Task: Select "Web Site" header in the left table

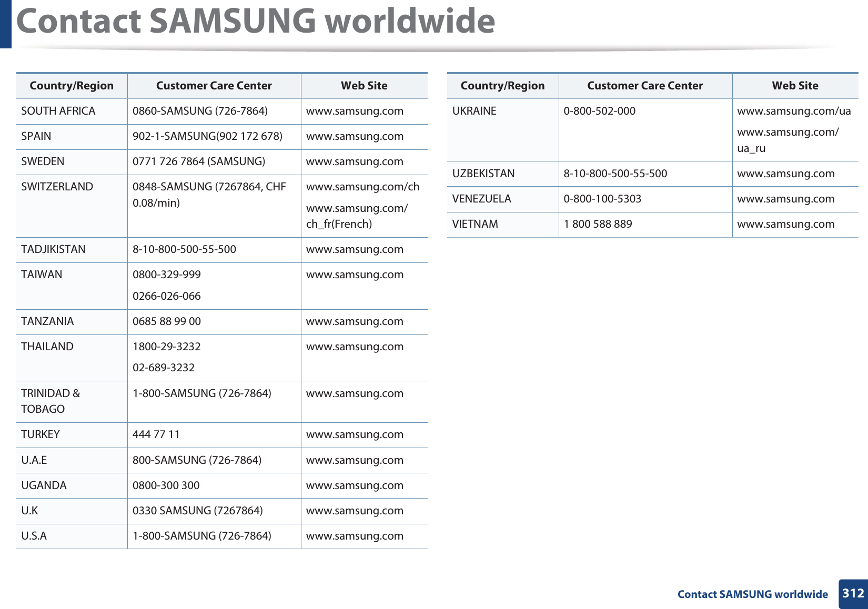Action: 364,86
